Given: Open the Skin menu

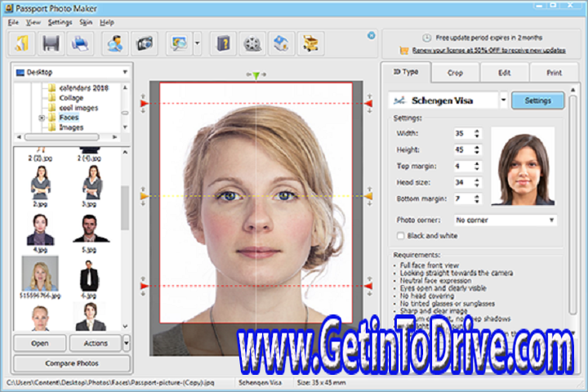Looking at the screenshot, I should (86, 23).
